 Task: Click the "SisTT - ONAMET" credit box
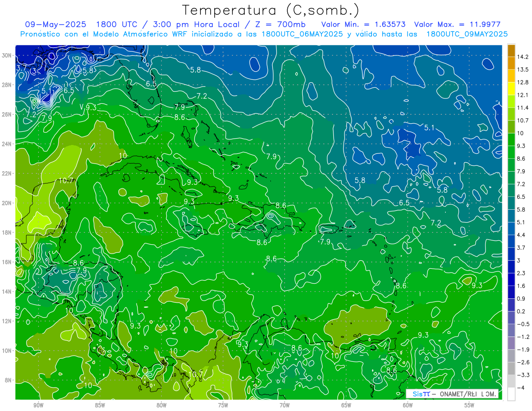tap(452, 394)
